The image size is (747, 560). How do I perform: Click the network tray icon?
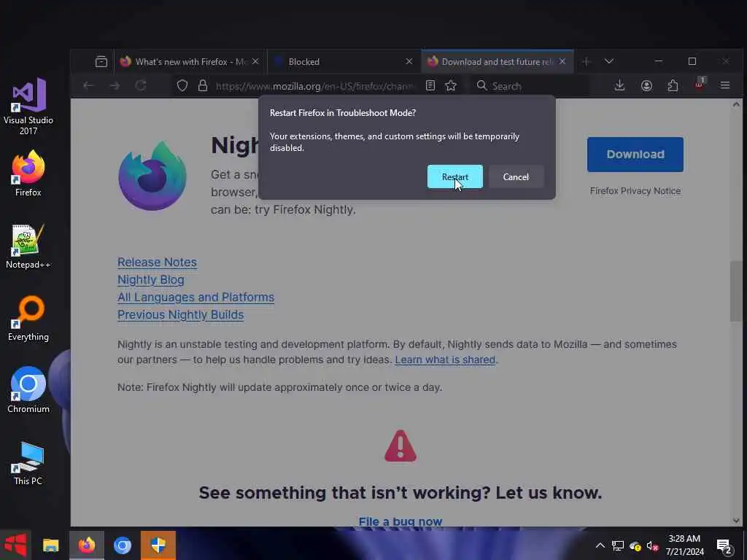pos(618,545)
